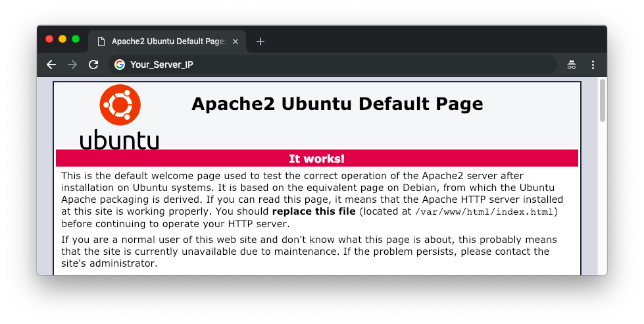Click the yellow minimize window button

coord(62,39)
